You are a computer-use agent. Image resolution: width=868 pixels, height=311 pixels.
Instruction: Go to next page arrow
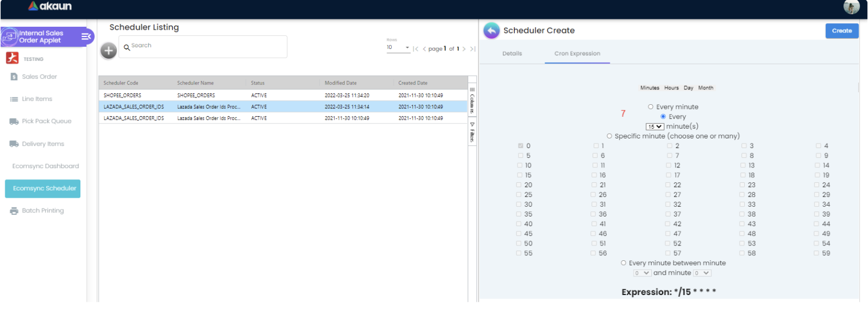click(464, 49)
